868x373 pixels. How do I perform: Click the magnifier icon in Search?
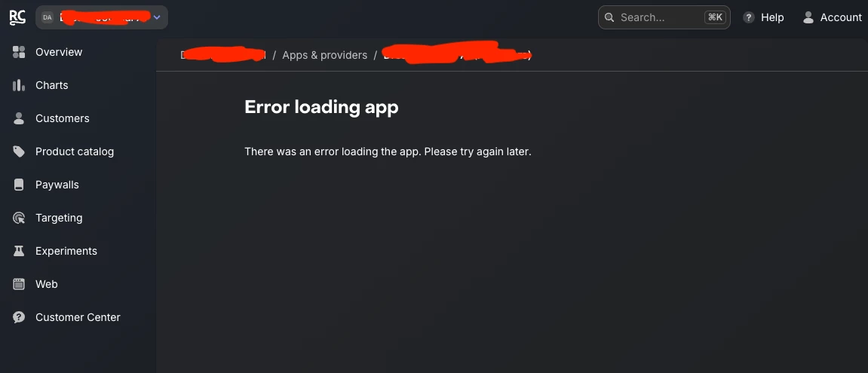point(609,18)
